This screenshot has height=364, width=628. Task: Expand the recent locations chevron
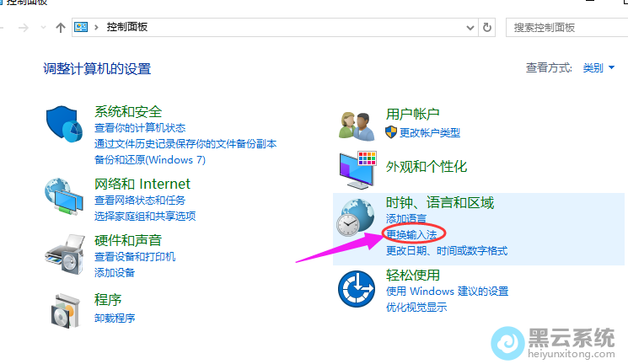click(x=43, y=28)
